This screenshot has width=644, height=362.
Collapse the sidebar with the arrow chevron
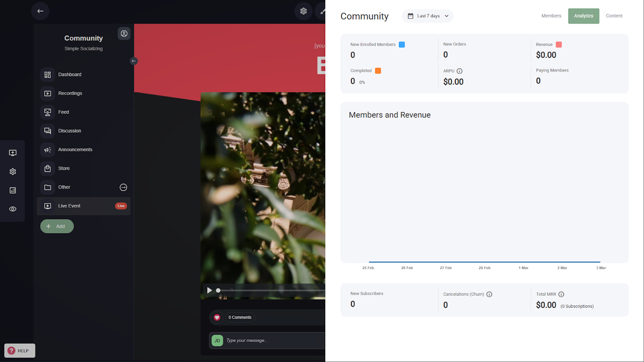tap(134, 61)
